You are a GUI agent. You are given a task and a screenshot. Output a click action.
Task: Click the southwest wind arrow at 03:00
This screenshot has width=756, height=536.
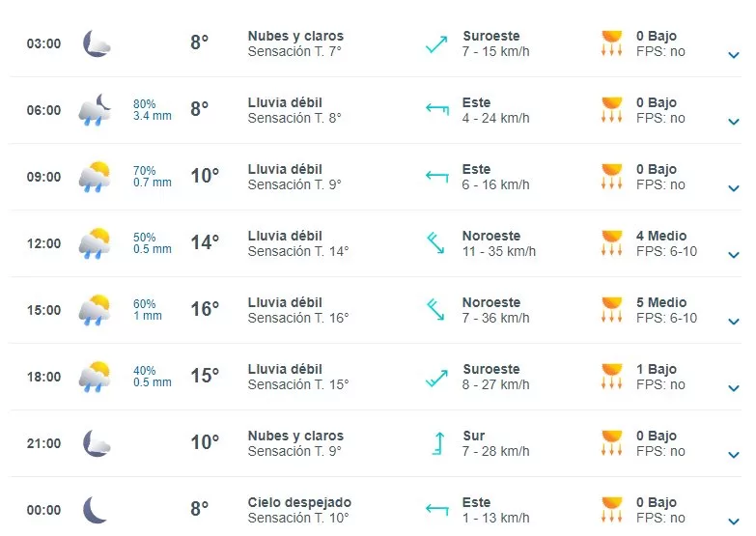pyautogui.click(x=436, y=43)
